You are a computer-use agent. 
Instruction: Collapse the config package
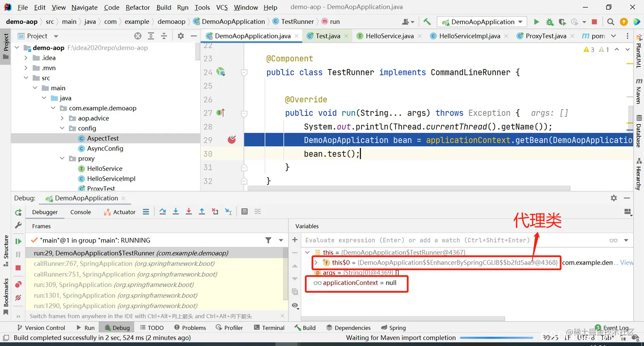pyautogui.click(x=62, y=128)
